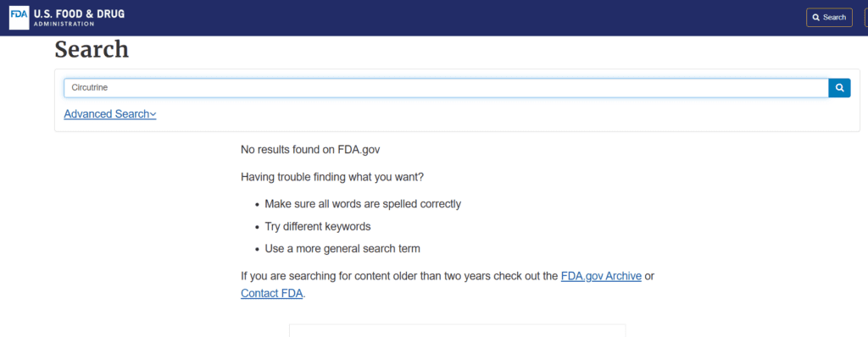Open the FDA.gov Archive link
The width and height of the screenshot is (868, 337).
[601, 275]
